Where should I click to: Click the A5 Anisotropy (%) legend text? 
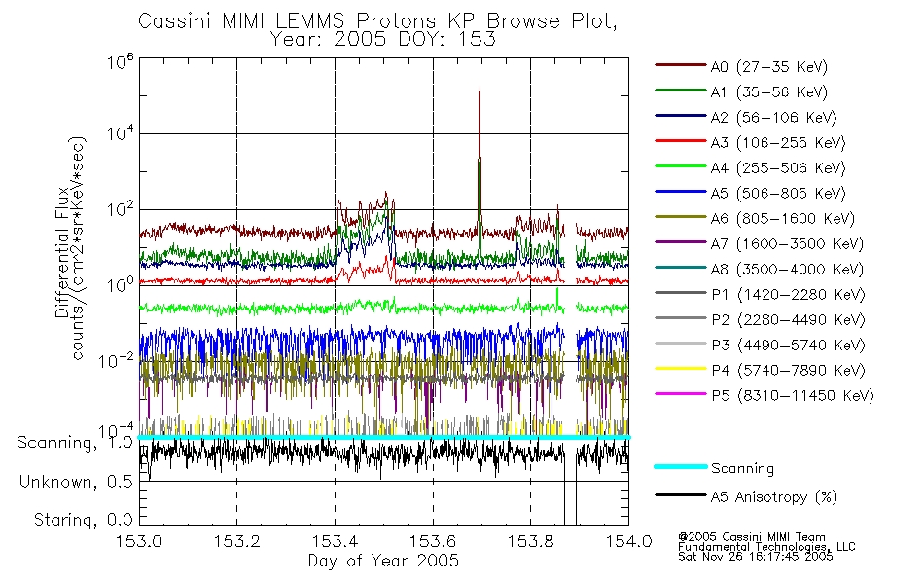pyautogui.click(x=774, y=497)
